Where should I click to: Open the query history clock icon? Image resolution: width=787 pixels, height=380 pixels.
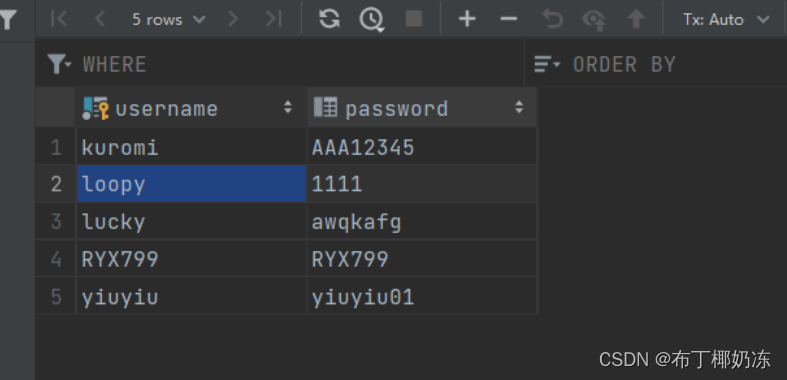tap(371, 20)
